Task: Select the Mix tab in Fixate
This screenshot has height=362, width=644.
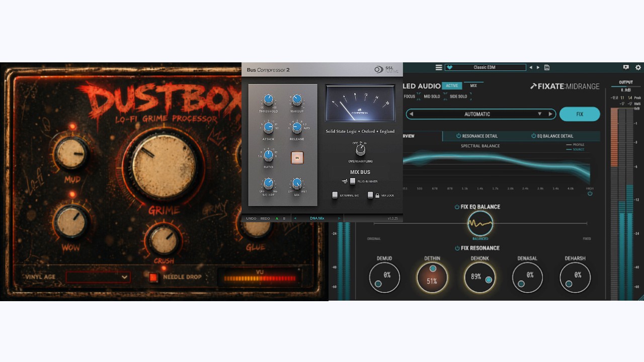Action: point(473,85)
